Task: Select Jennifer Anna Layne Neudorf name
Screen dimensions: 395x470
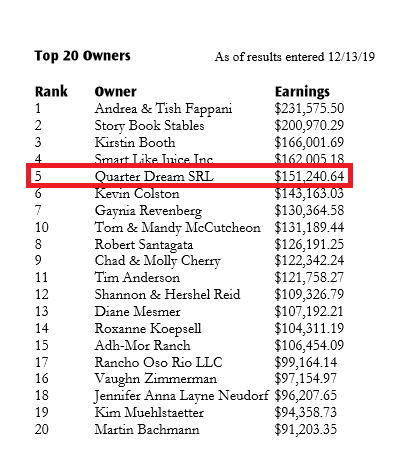Action: coord(181,396)
